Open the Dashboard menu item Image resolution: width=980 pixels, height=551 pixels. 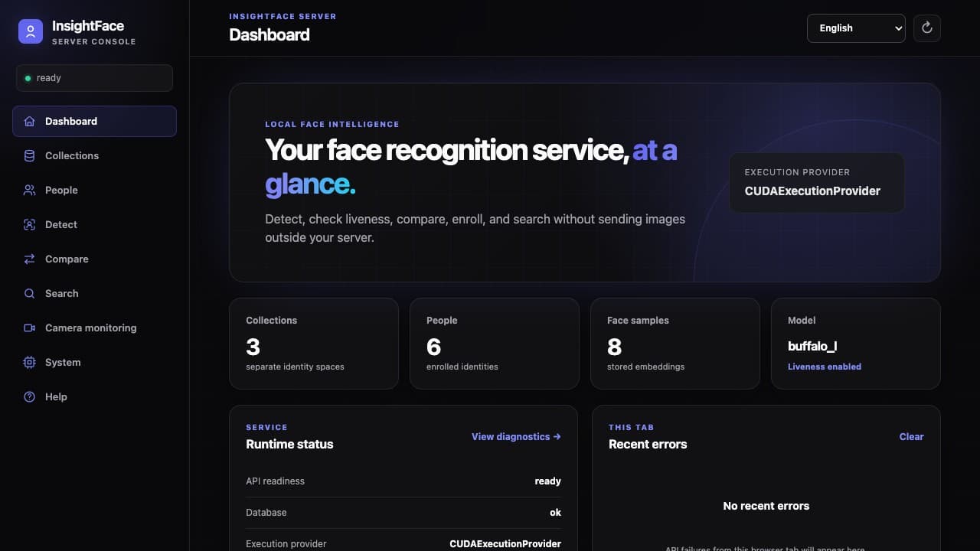click(94, 121)
